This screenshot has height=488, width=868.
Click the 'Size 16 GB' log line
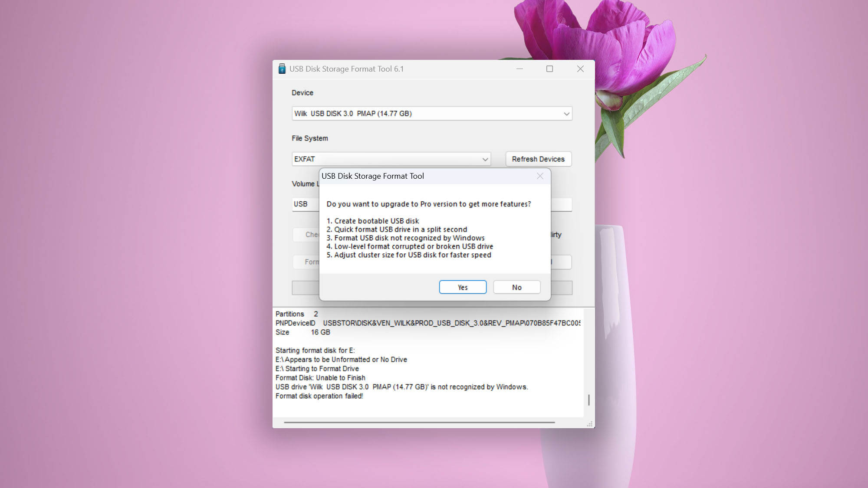303,332
